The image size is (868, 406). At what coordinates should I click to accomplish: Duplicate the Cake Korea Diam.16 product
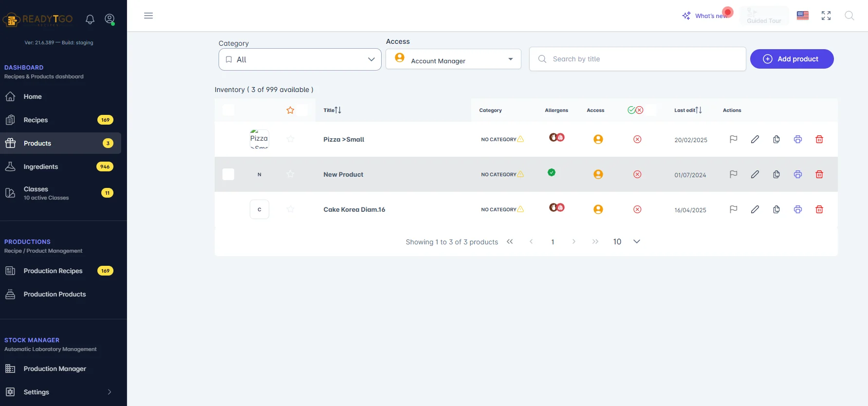click(x=776, y=209)
